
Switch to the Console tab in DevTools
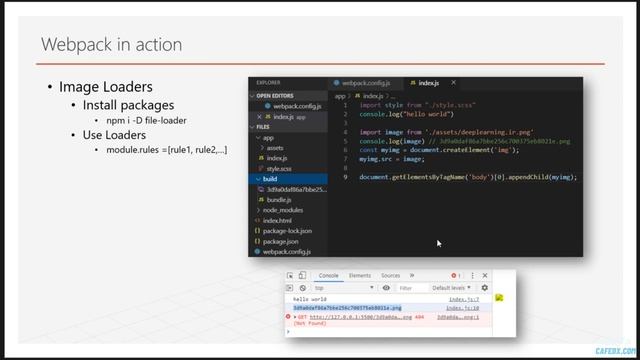click(329, 276)
